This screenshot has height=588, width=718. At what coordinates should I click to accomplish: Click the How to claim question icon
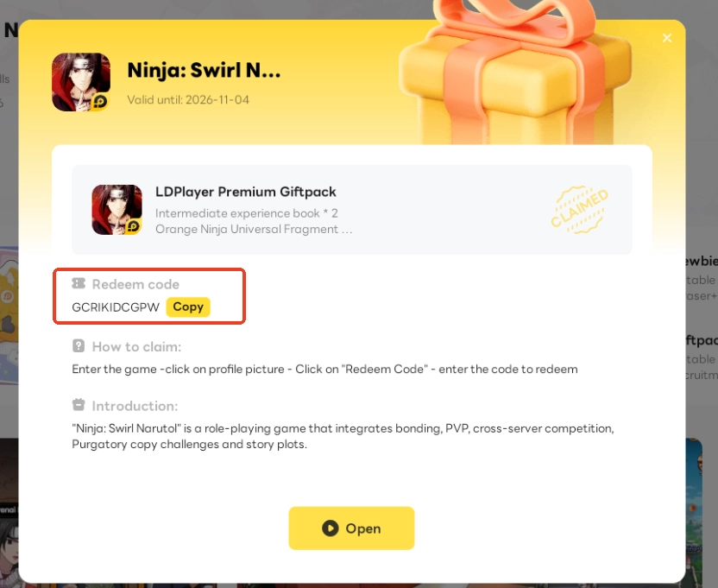pos(79,346)
